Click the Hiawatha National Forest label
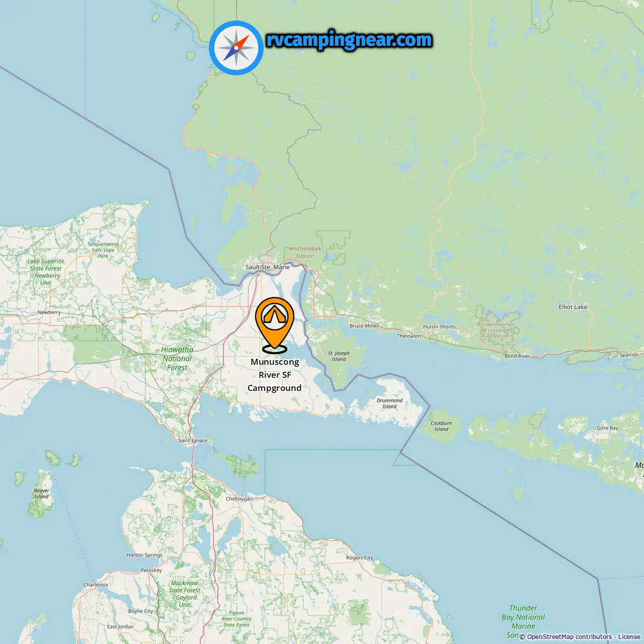This screenshot has height=644, width=644. pos(177,358)
